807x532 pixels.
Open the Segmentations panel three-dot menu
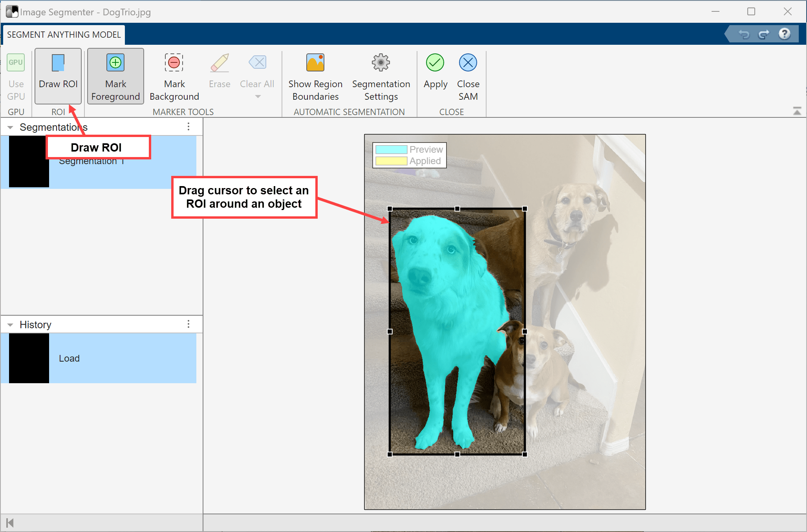[x=188, y=126]
